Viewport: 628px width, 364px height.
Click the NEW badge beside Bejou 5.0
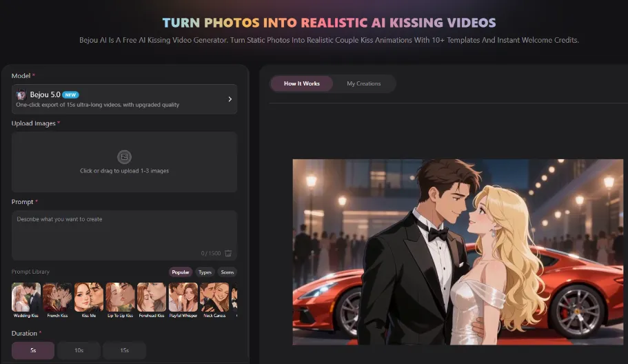[70, 95]
